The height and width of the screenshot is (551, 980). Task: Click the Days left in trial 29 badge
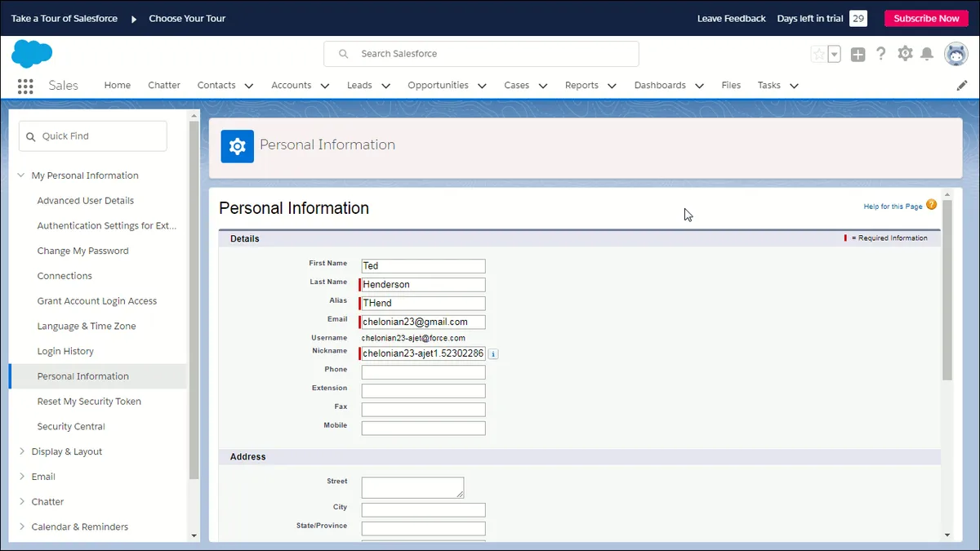857,18
